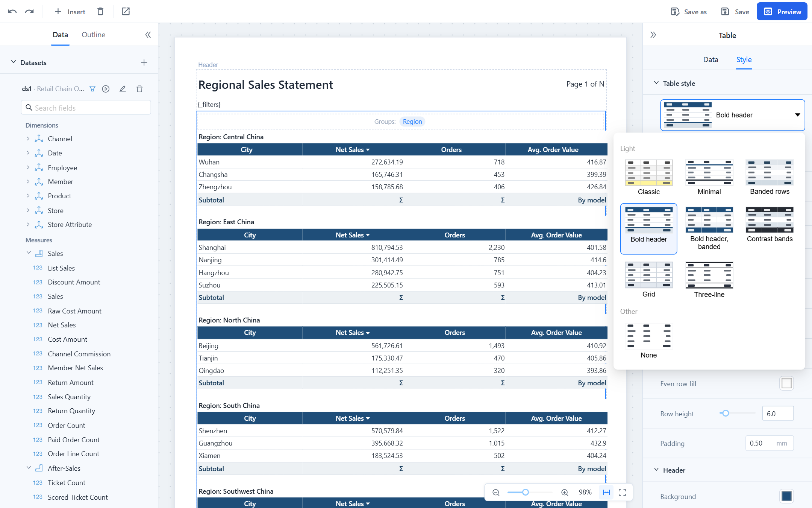This screenshot has width=812, height=508.
Task: Click the fullscreen icon in zoom bar
Action: tap(622, 492)
